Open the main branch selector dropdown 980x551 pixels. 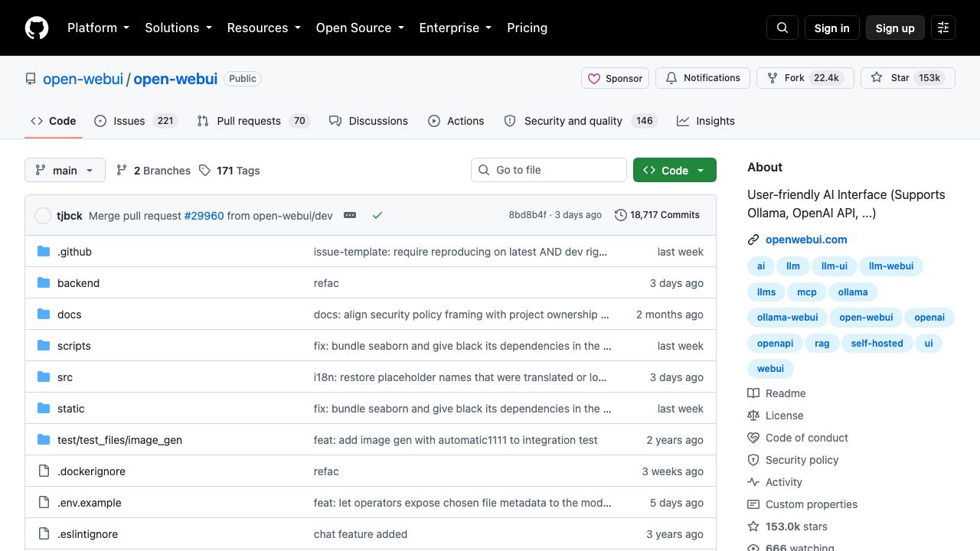(64, 170)
